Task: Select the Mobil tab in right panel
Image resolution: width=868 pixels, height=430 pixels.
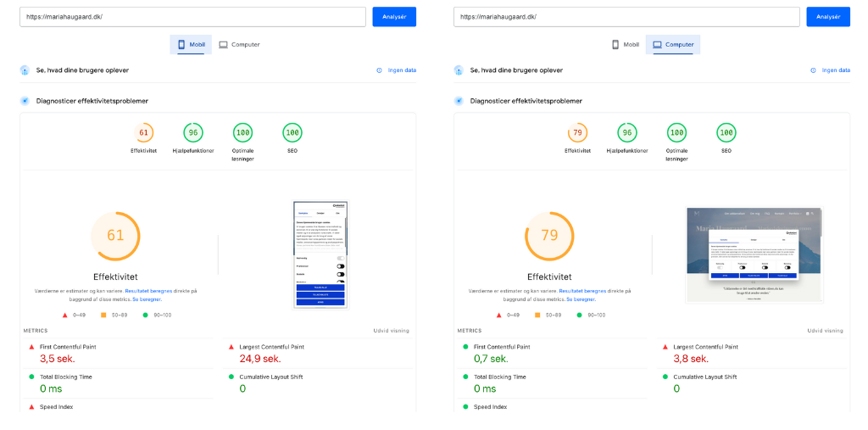Action: click(625, 44)
